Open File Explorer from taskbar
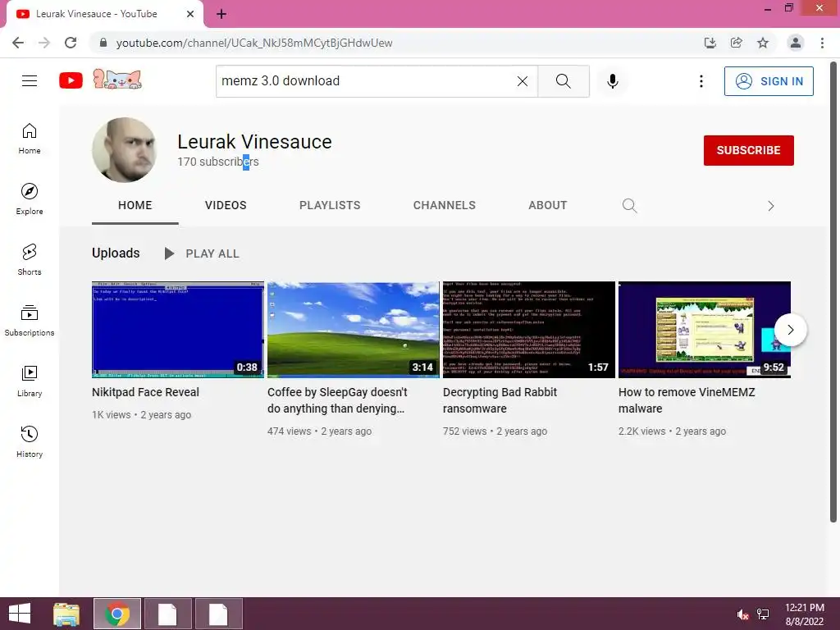 (x=66, y=614)
